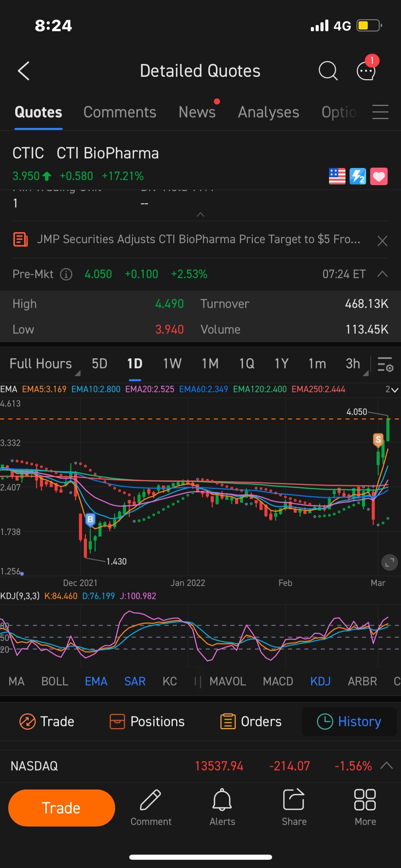Enable the BOLL indicator

coord(55,681)
